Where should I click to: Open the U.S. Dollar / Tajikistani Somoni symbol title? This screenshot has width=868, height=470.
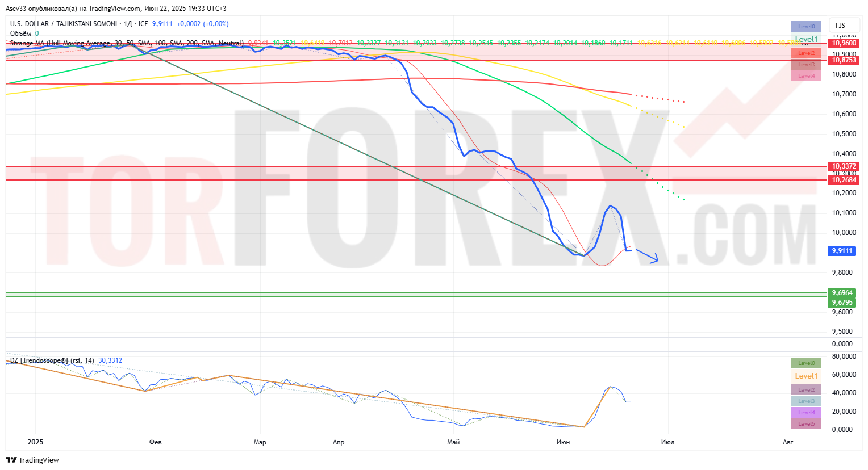(64, 24)
